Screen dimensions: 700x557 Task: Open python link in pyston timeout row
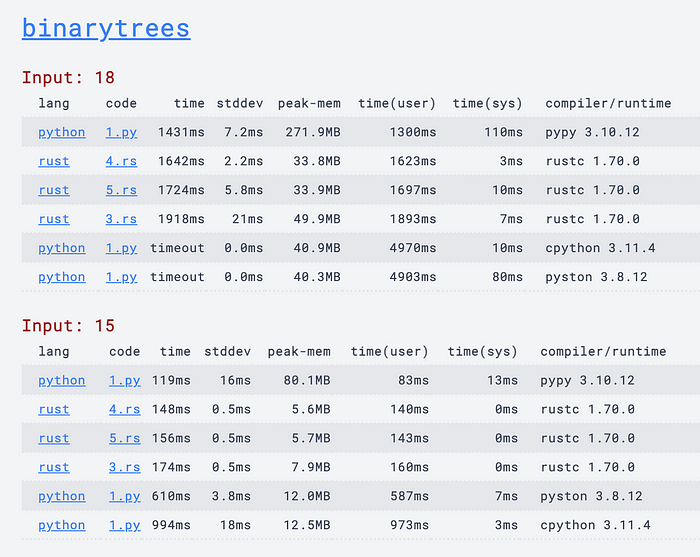pyautogui.click(x=62, y=277)
